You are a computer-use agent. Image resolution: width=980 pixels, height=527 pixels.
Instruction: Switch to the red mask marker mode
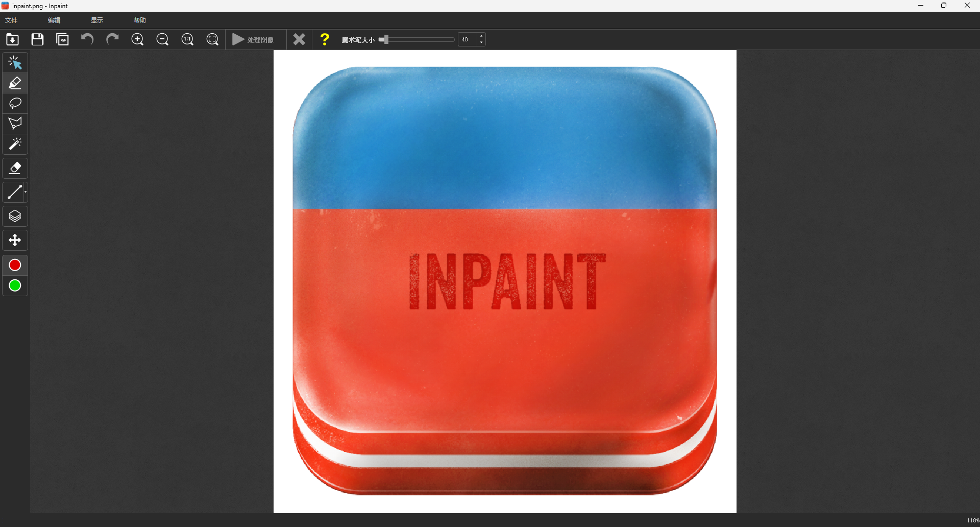[14, 265]
